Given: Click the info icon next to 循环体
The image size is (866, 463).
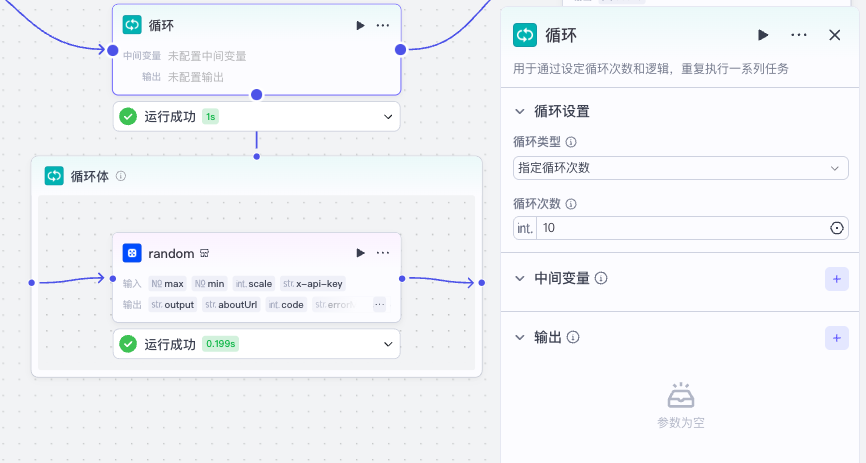Looking at the screenshot, I should pos(121,176).
